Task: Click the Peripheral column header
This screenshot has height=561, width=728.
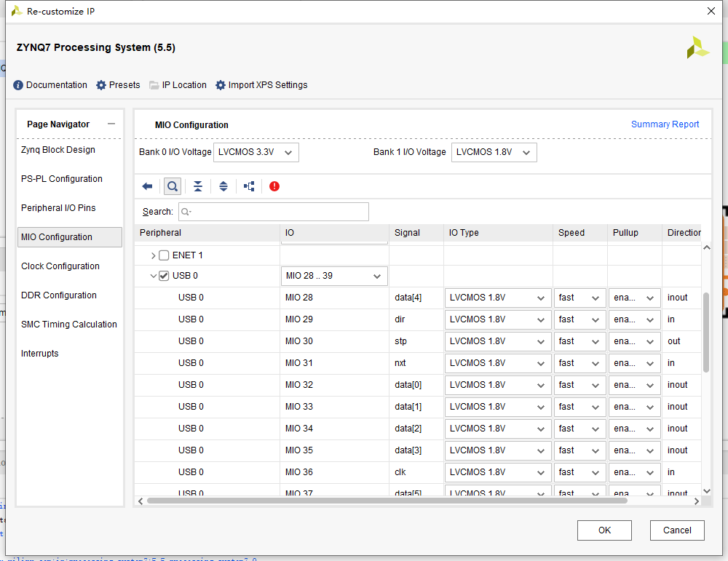Action: [x=207, y=233]
